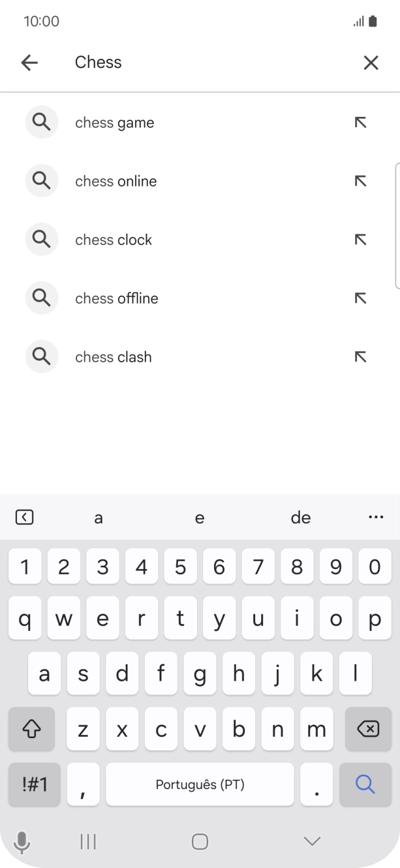Tap the autofill arrow next to chess clock
Viewport: 400px width, 868px height.
point(360,240)
